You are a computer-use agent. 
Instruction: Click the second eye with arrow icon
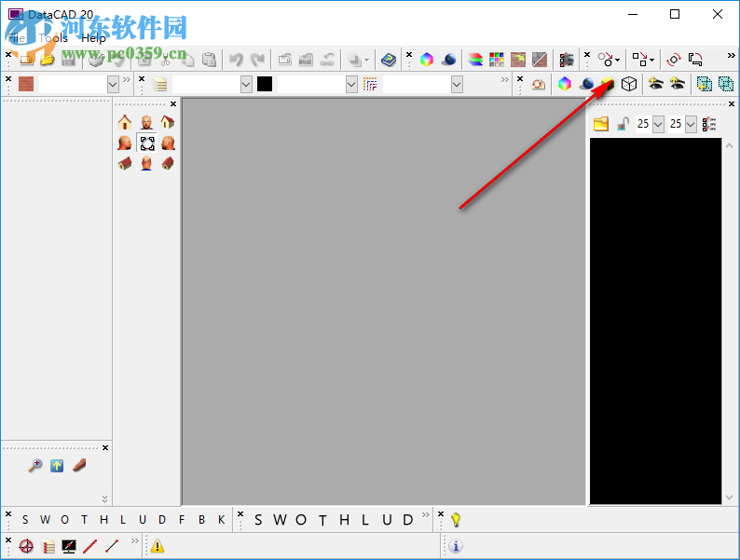click(x=678, y=85)
